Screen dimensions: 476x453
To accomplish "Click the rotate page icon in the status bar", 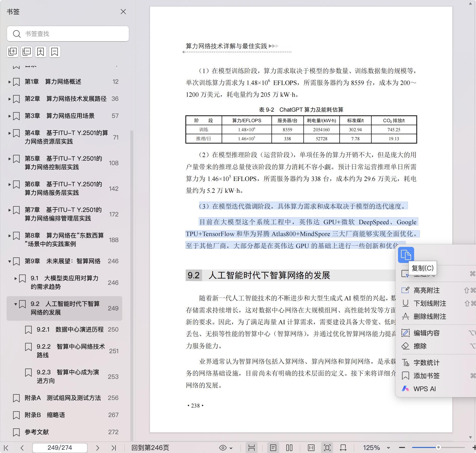I will point(343,448).
